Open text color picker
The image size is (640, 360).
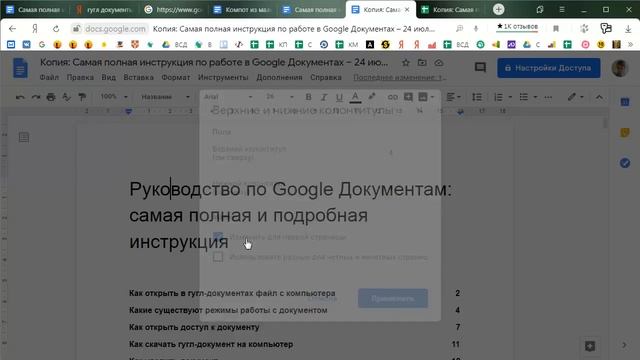click(x=356, y=97)
